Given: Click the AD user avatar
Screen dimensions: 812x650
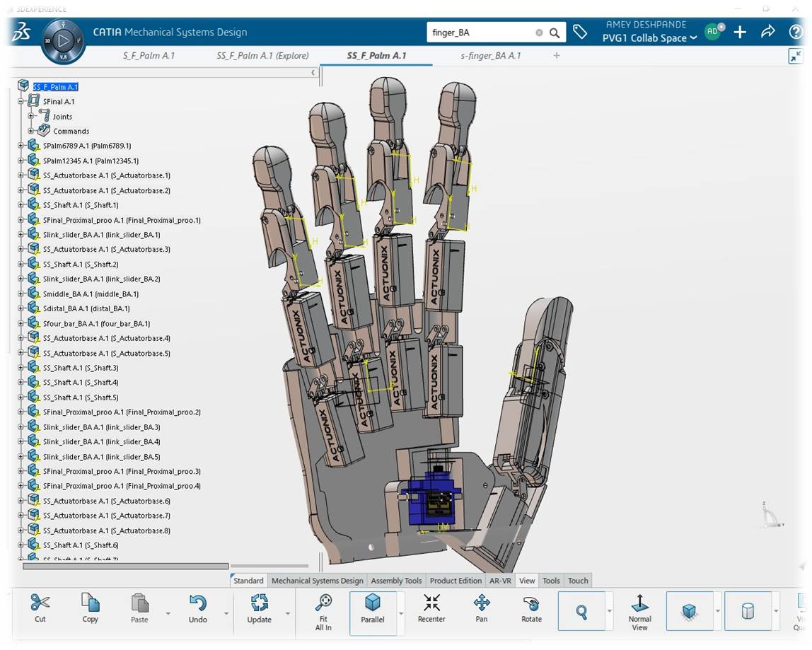Looking at the screenshot, I should click(x=714, y=31).
